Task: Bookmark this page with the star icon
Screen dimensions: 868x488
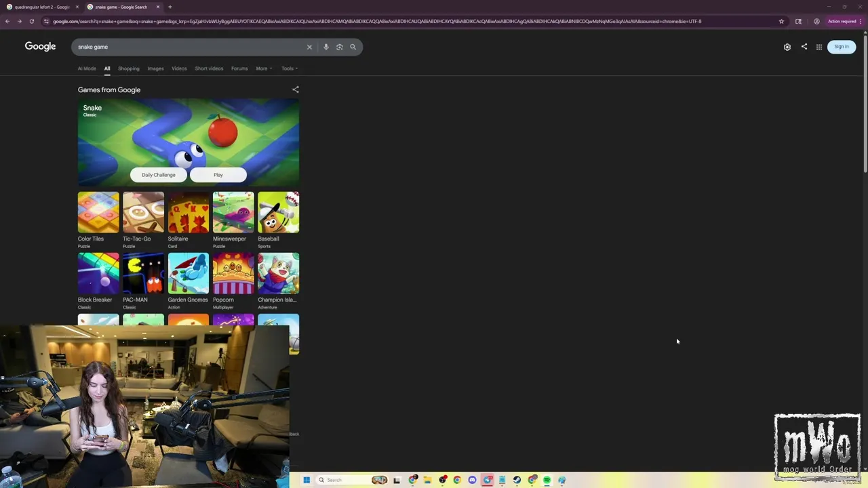Action: [781, 21]
